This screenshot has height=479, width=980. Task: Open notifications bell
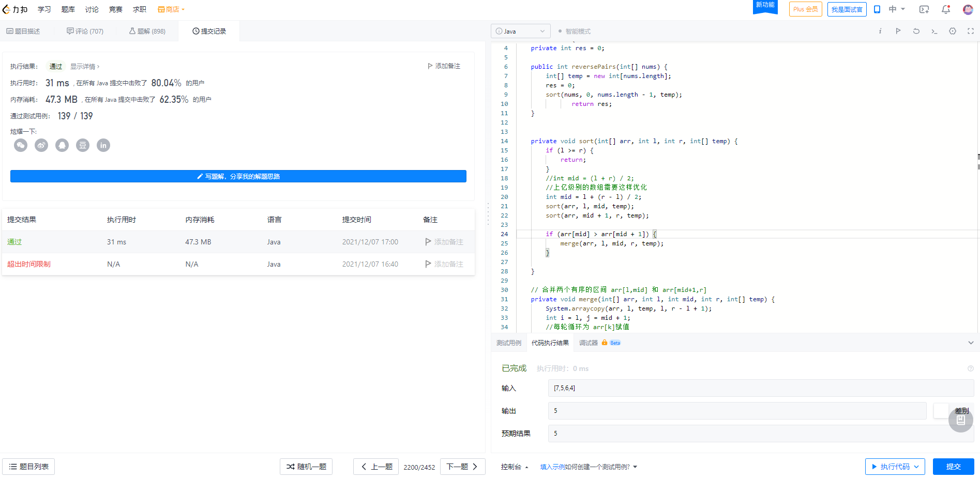(946, 9)
